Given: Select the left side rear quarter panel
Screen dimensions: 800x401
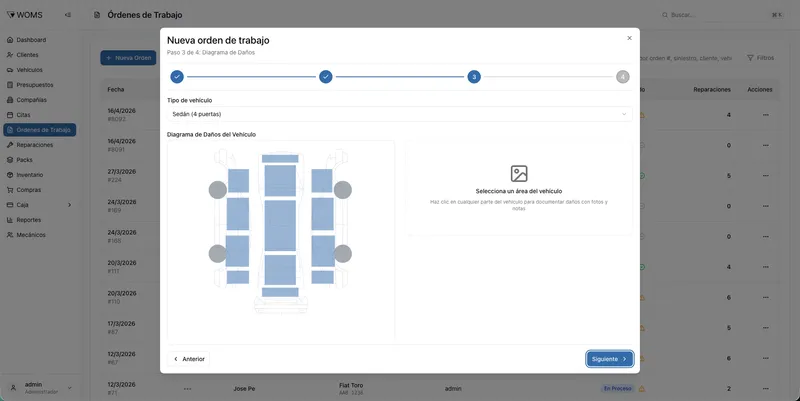Looking at the screenshot, I should (x=238, y=277).
